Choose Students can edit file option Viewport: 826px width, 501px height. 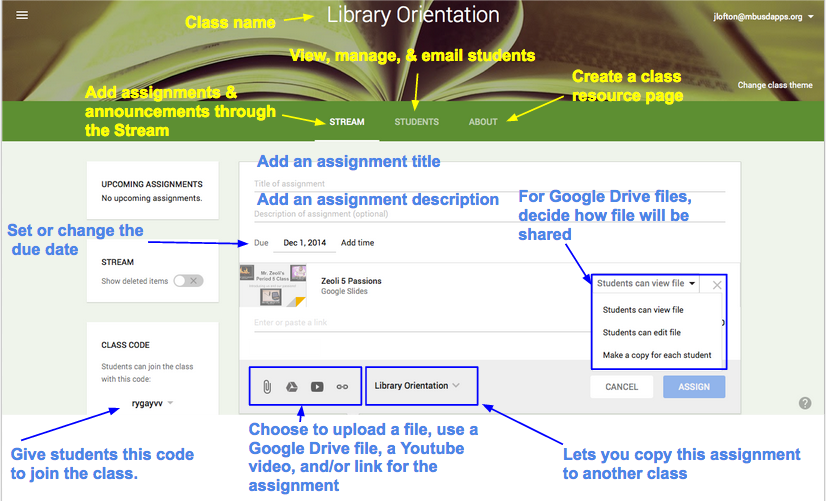(642, 332)
